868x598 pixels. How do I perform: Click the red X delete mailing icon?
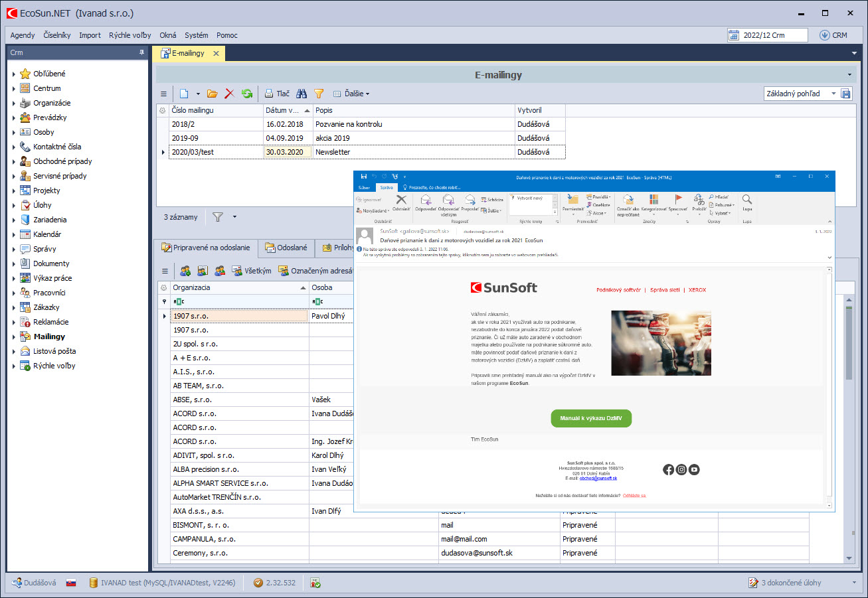coord(230,94)
